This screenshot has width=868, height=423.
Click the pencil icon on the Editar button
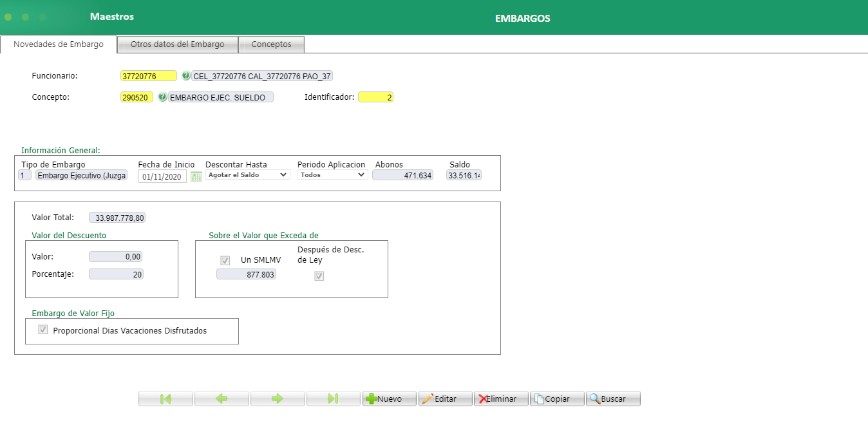coord(429,398)
